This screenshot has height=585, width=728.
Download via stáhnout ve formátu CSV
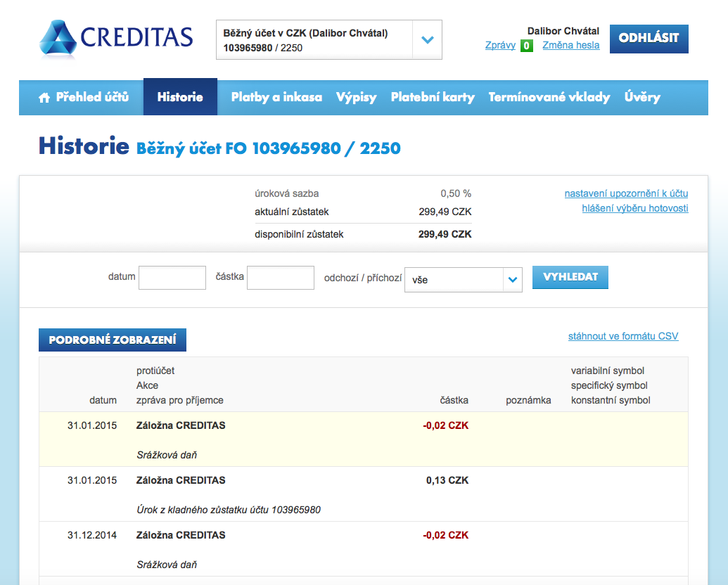623,336
